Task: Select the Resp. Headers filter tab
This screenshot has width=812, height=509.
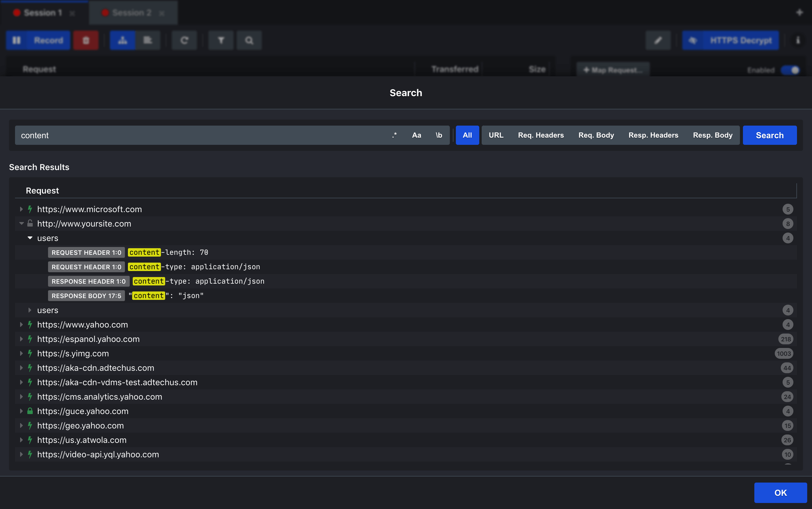Action: (653, 135)
